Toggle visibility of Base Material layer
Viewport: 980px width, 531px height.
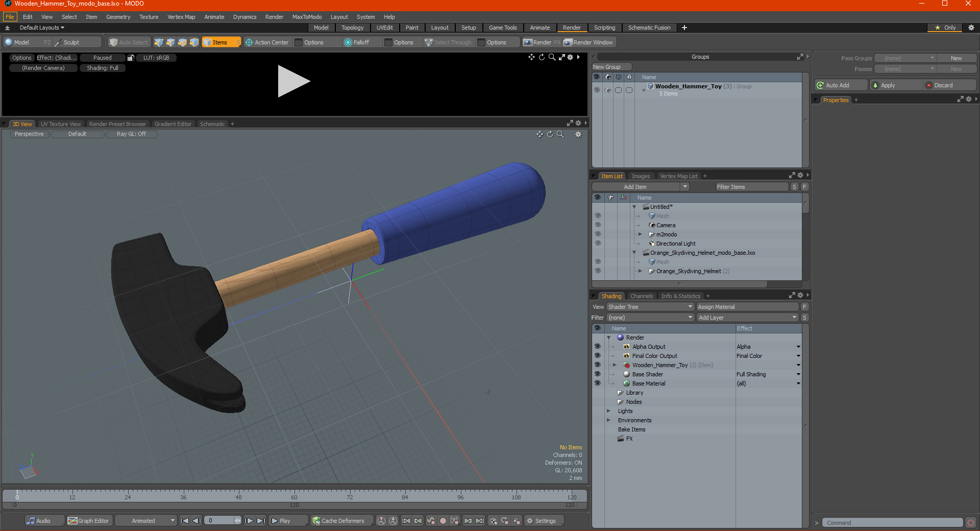(x=598, y=383)
